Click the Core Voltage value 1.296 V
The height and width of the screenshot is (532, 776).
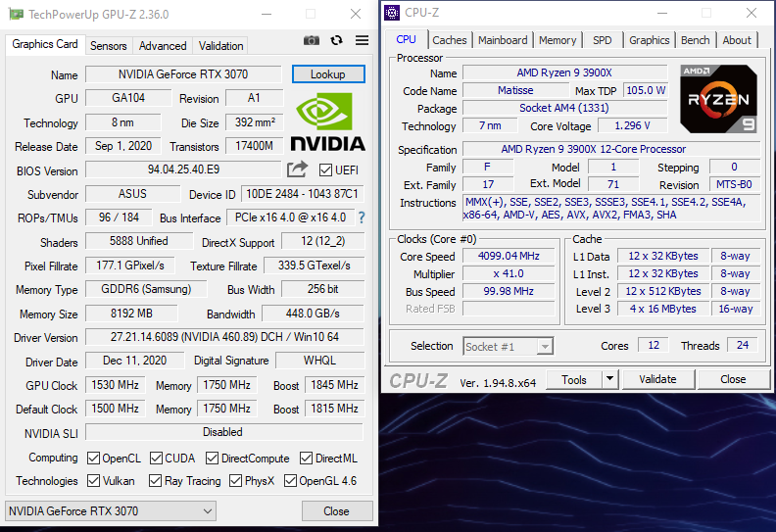[632, 125]
